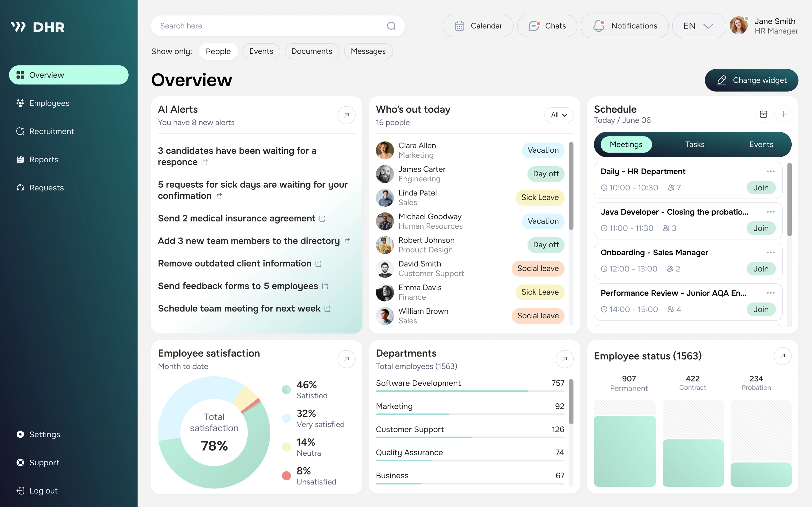Join the Onboarding Sales Manager meeting

(x=761, y=269)
